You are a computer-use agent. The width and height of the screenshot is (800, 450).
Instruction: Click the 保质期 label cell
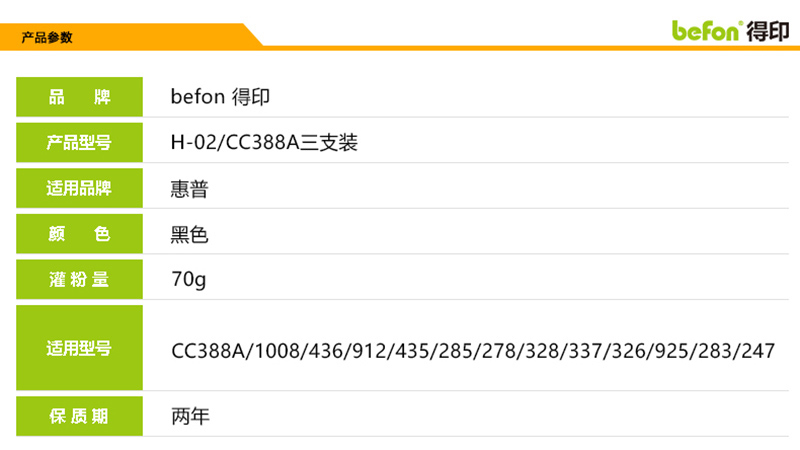point(80,416)
